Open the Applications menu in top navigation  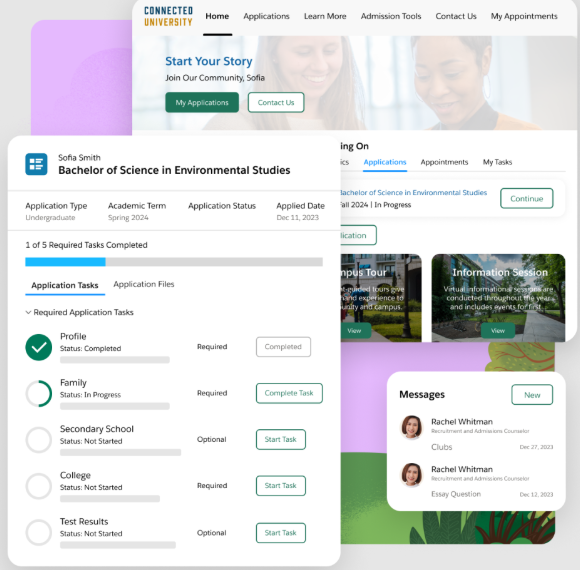(266, 16)
